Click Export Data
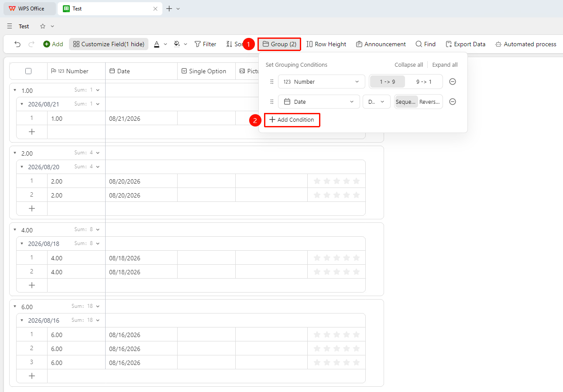 click(x=465, y=44)
